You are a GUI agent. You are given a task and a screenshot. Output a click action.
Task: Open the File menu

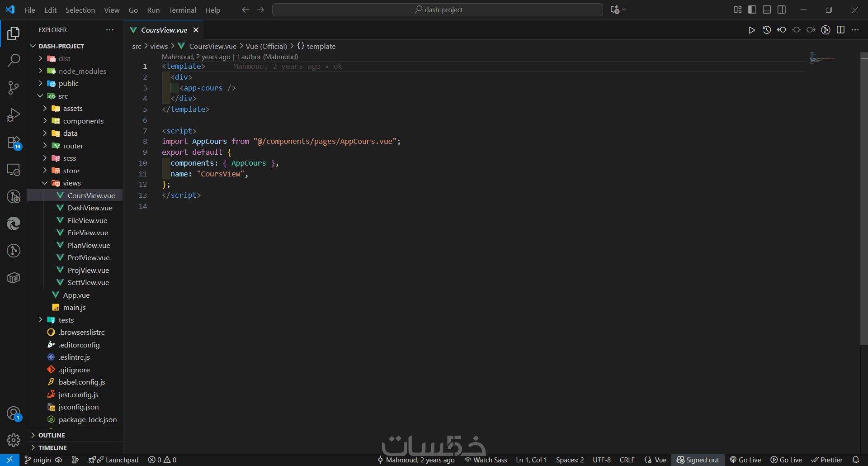pyautogui.click(x=30, y=10)
